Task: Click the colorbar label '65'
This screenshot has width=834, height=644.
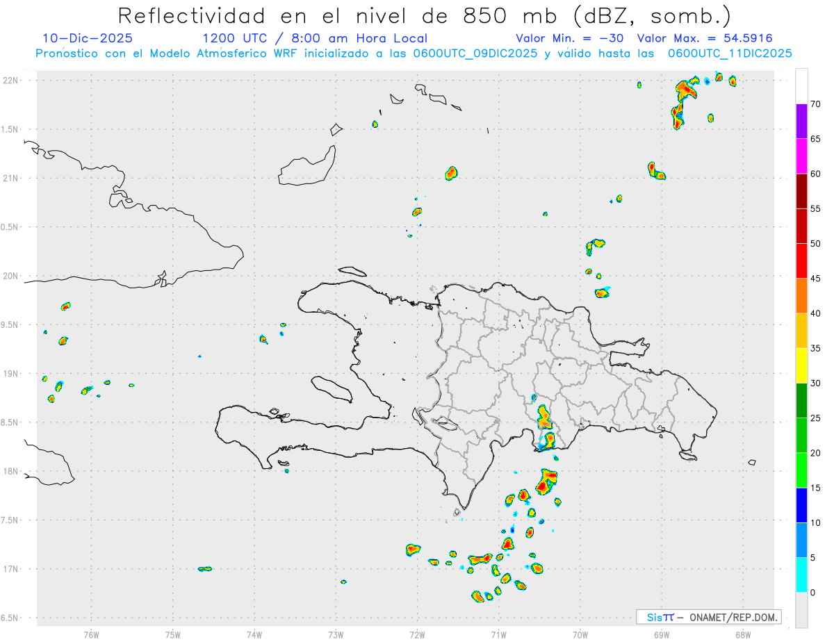Action: point(816,139)
